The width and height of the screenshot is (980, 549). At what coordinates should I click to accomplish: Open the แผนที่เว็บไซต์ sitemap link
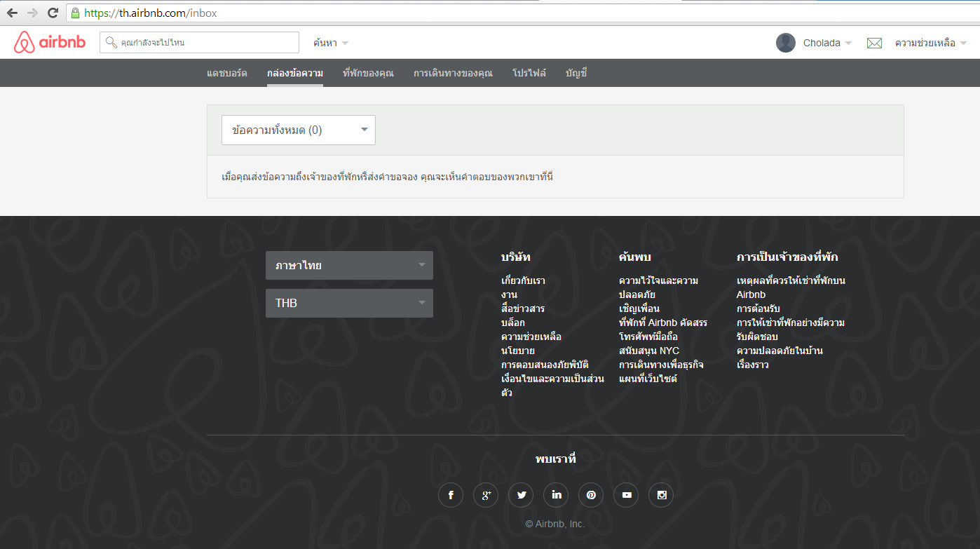[648, 379]
